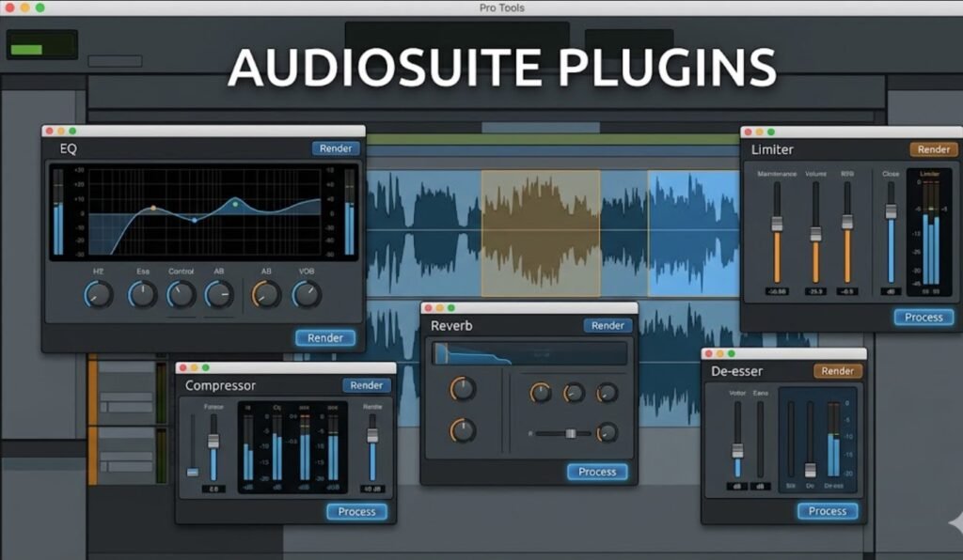
Task: Click the small slider left of Forese
Action: (193, 473)
